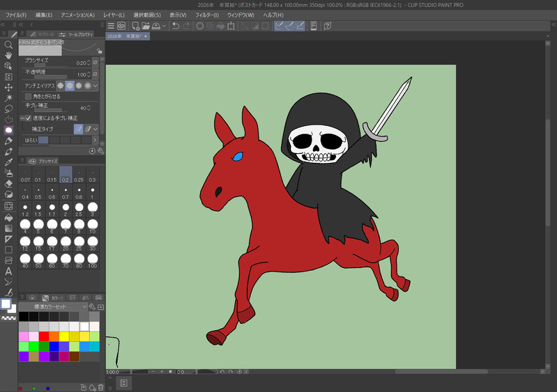Open the 補正タイプ dropdown arrow
Image resolution: width=557 pixels, height=392 pixels.
(x=96, y=129)
